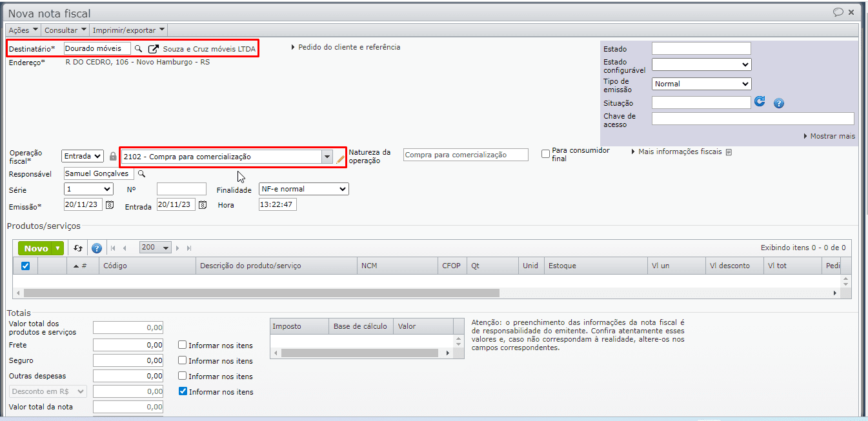
Task: Expand Mostrar mais section
Action: [x=829, y=136]
